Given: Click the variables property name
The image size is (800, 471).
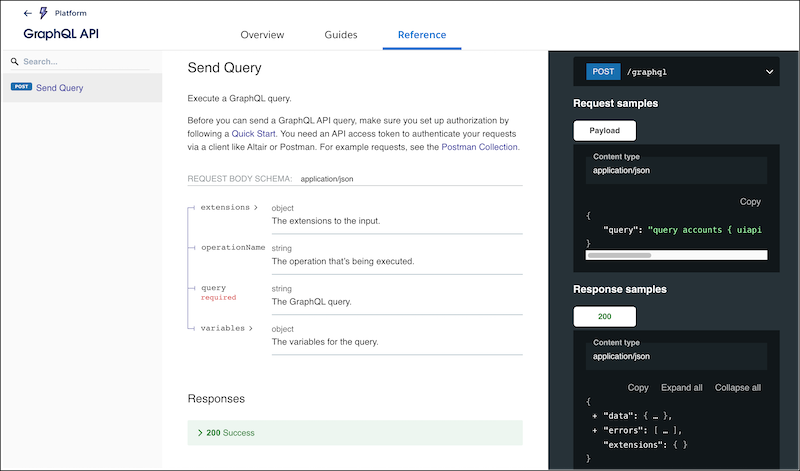Looking at the screenshot, I should coord(222,328).
